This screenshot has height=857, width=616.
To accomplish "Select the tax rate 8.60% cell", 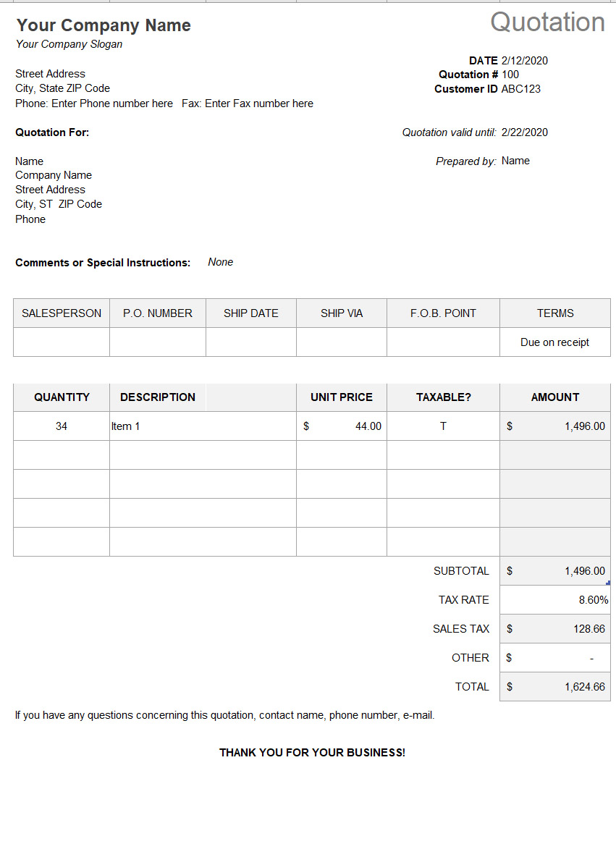I will (554, 600).
